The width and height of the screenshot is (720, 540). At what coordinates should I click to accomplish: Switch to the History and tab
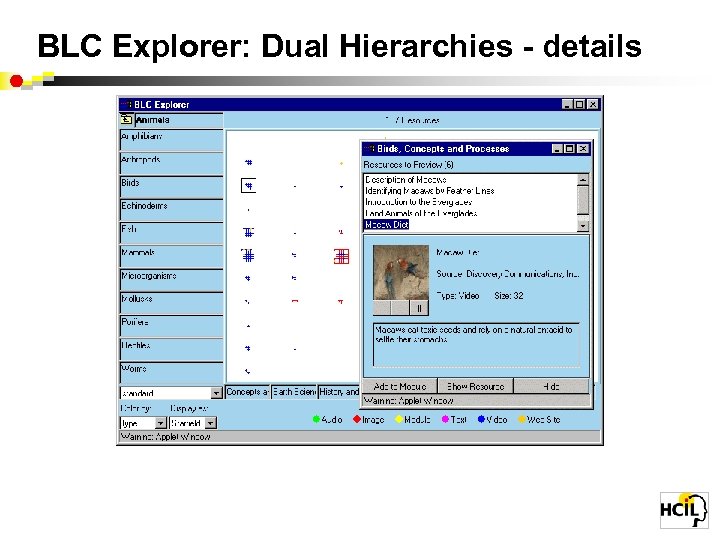pyautogui.click(x=339, y=392)
